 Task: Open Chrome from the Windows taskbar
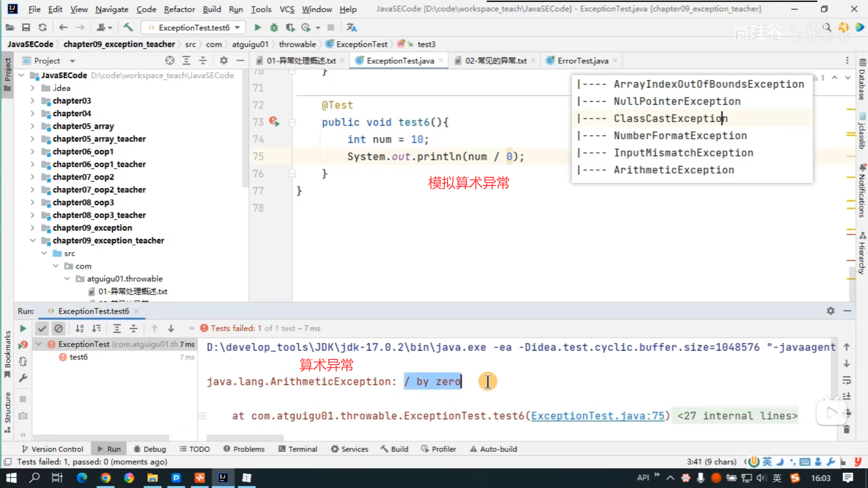tap(105, 478)
